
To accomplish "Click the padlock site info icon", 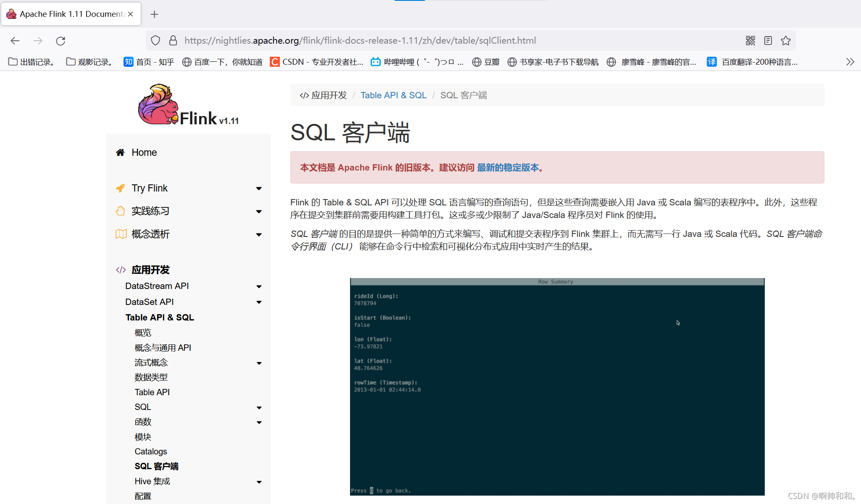I will [173, 40].
